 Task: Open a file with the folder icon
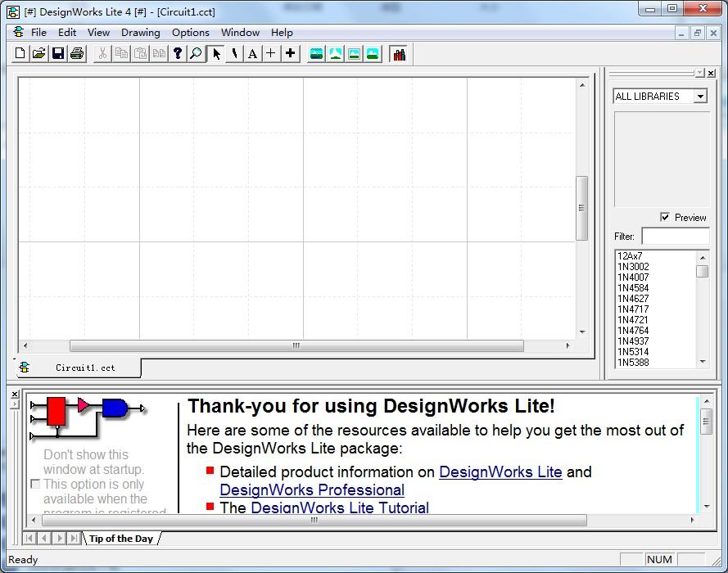point(39,54)
